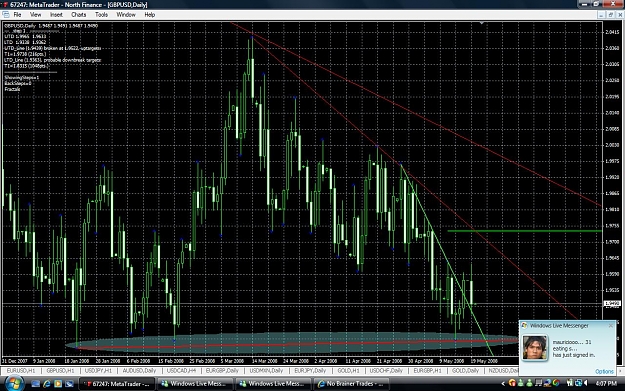The image size is (625, 391).
Task: Click the 2.0415 price axis label
Action: (x=612, y=32)
